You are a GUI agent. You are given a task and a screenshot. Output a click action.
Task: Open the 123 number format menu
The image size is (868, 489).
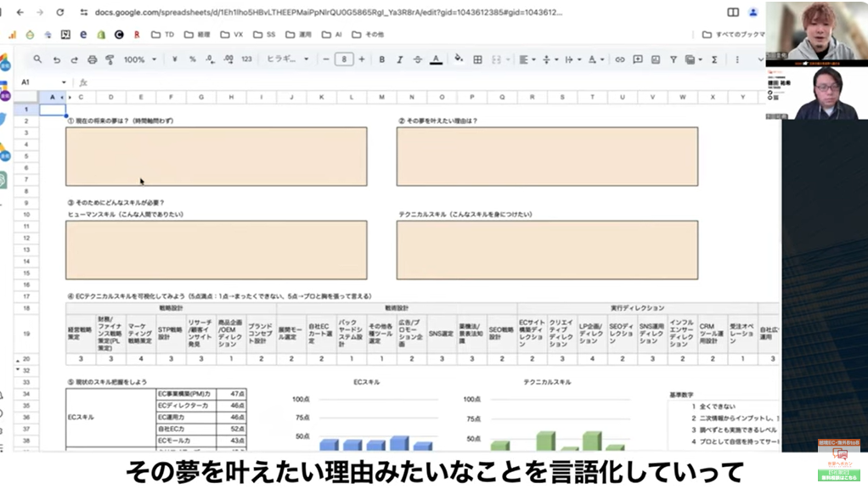[x=247, y=59]
